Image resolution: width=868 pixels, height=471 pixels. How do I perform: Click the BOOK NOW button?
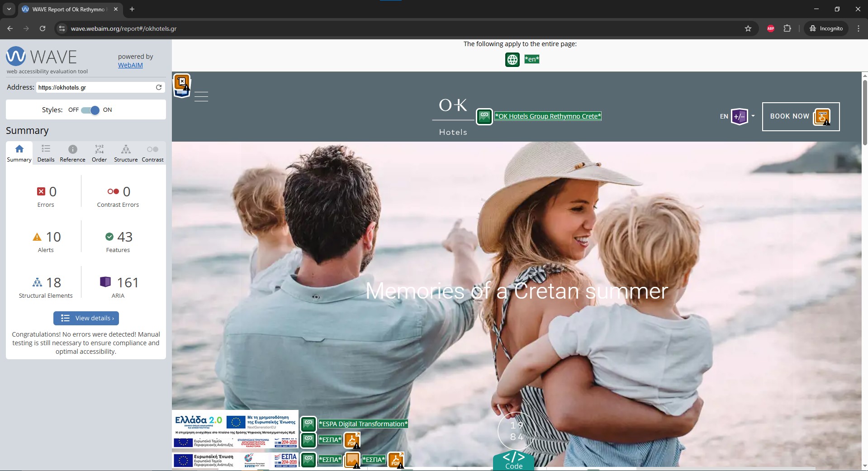[801, 117]
